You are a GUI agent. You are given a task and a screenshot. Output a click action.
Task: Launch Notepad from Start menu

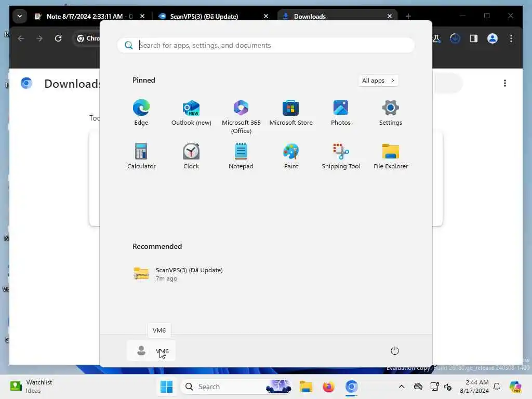pyautogui.click(x=241, y=156)
